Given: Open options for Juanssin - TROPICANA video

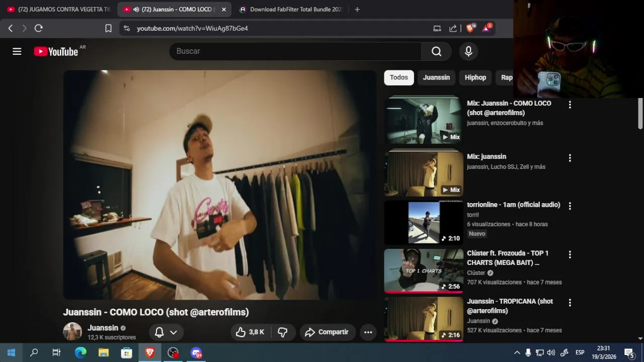Looking at the screenshot, I should (x=570, y=303).
